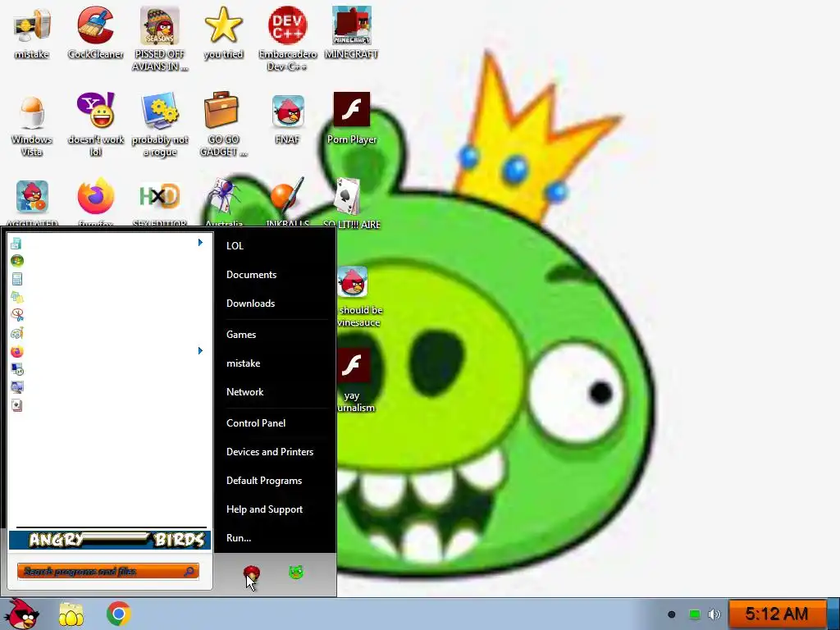Open 'should be vinesauce' Angry Birds icon
840x630 pixels.
[353, 282]
